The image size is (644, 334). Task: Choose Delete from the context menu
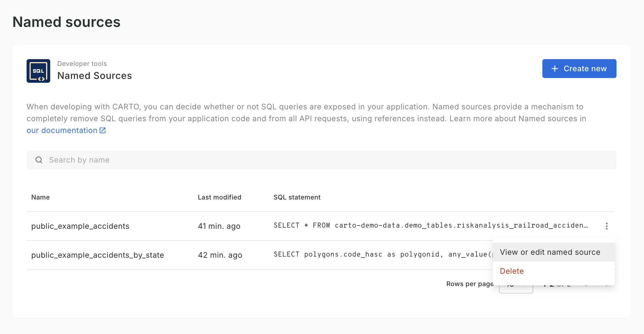[512, 271]
